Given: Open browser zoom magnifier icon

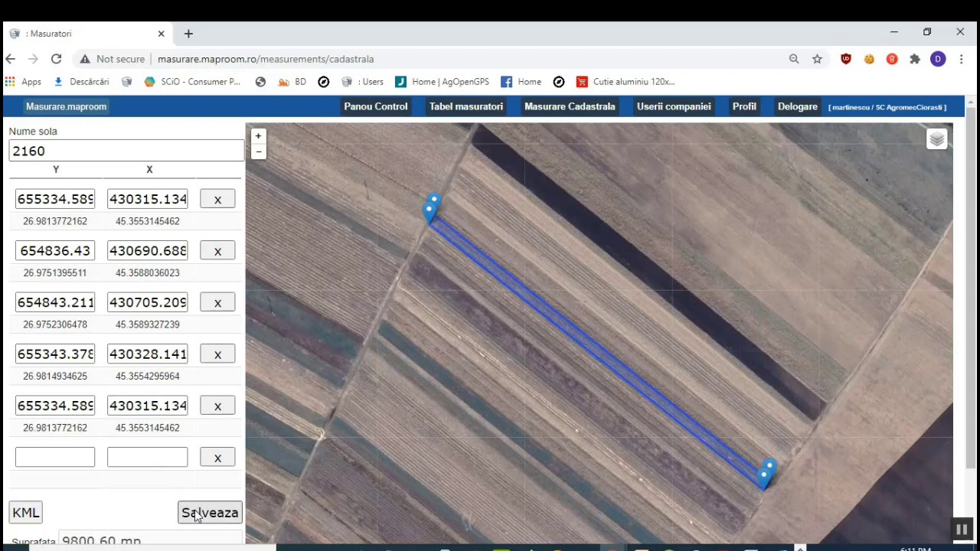Looking at the screenshot, I should pos(794,59).
